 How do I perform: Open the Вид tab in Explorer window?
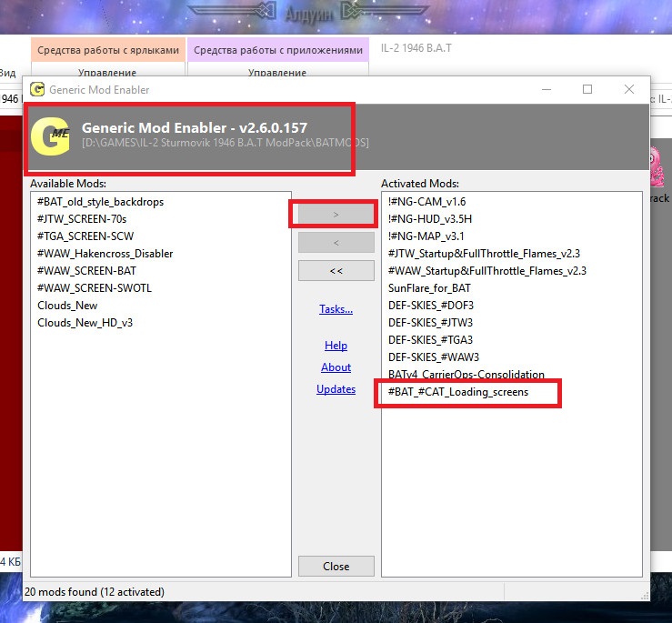point(7,73)
